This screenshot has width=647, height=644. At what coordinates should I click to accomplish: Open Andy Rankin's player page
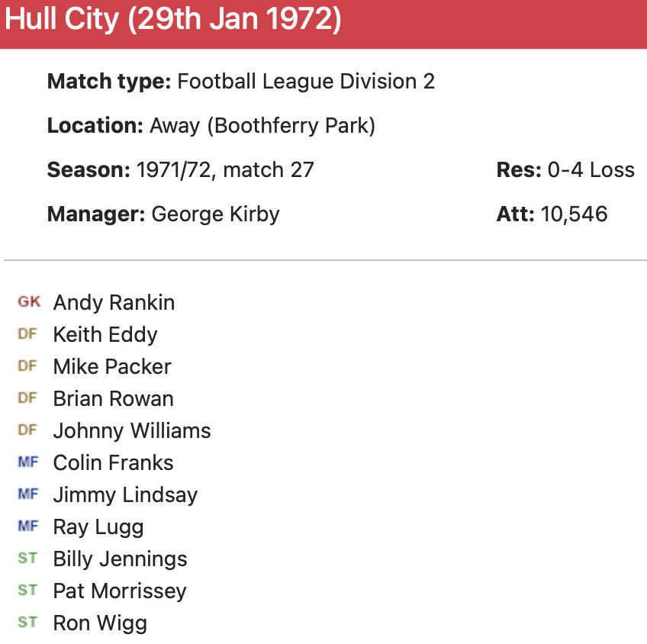[x=114, y=303]
